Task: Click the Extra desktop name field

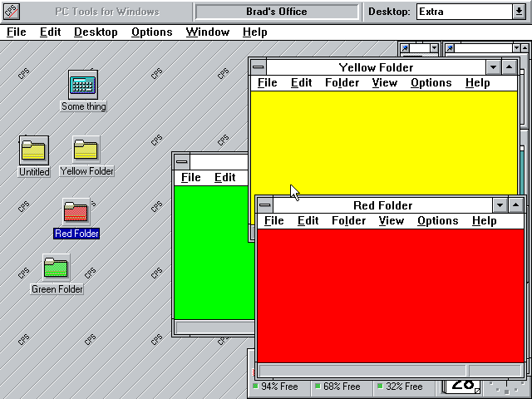Action: coord(464,12)
